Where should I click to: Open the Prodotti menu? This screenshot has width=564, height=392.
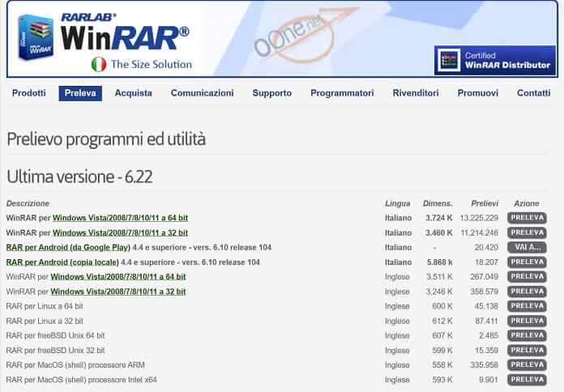(29, 93)
